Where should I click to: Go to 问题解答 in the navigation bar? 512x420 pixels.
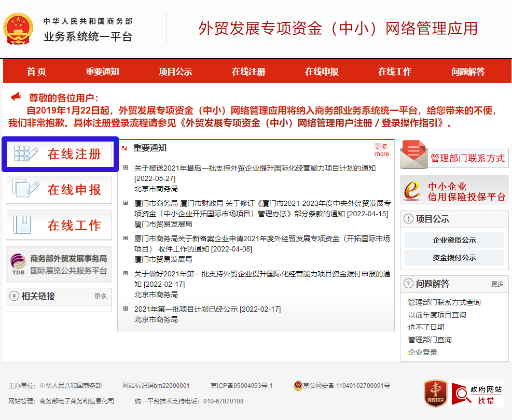pyautogui.click(x=468, y=72)
